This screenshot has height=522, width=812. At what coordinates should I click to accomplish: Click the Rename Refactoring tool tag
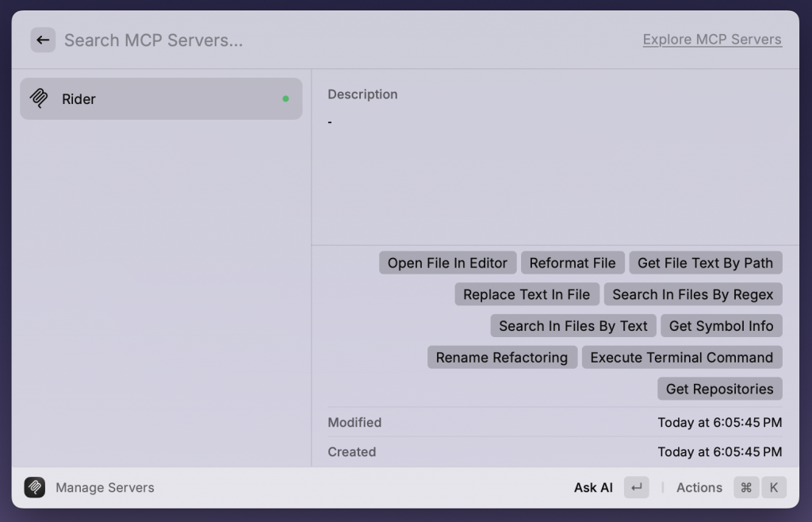pos(501,358)
